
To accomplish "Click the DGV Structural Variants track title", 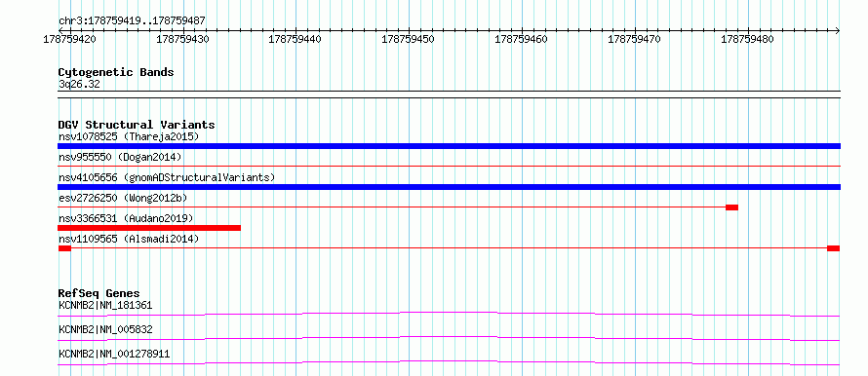I will [137, 125].
